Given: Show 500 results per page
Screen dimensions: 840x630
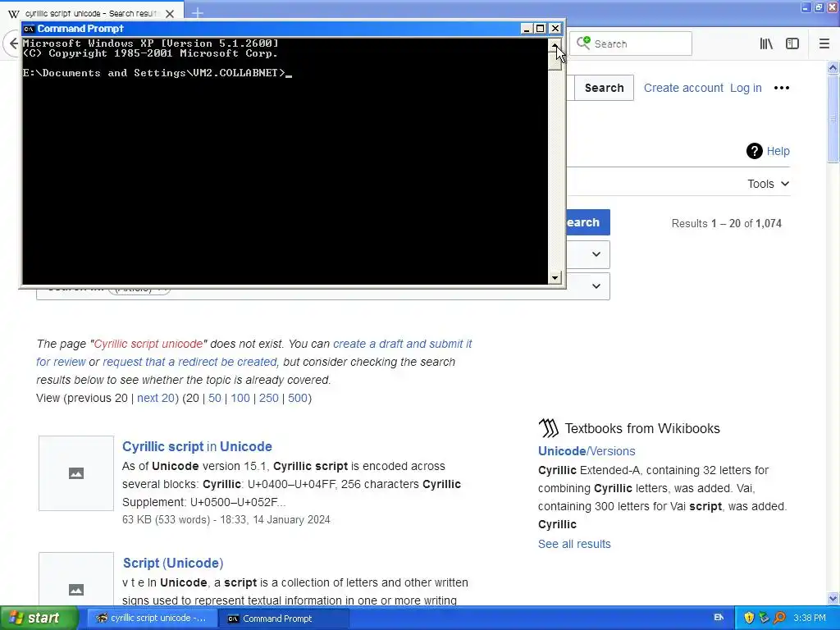Looking at the screenshot, I should 298,398.
